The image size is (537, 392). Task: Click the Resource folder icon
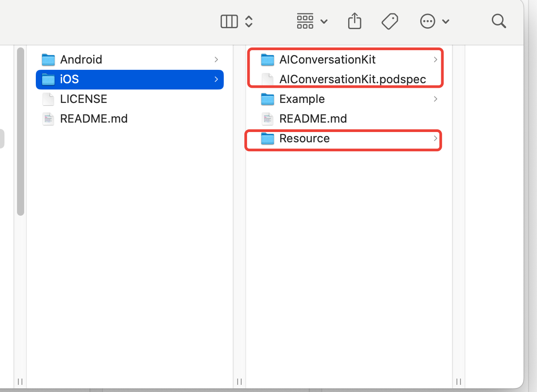[x=267, y=139]
